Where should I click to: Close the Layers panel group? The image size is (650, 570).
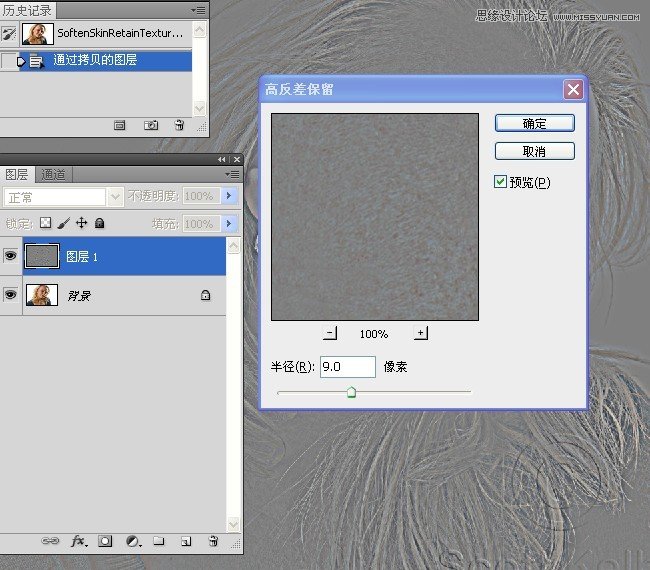tap(237, 160)
